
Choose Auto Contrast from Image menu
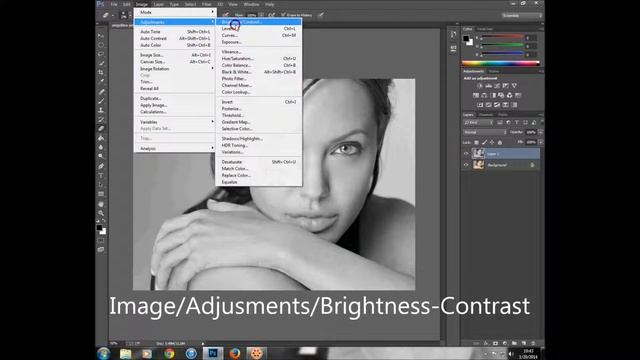(175, 38)
